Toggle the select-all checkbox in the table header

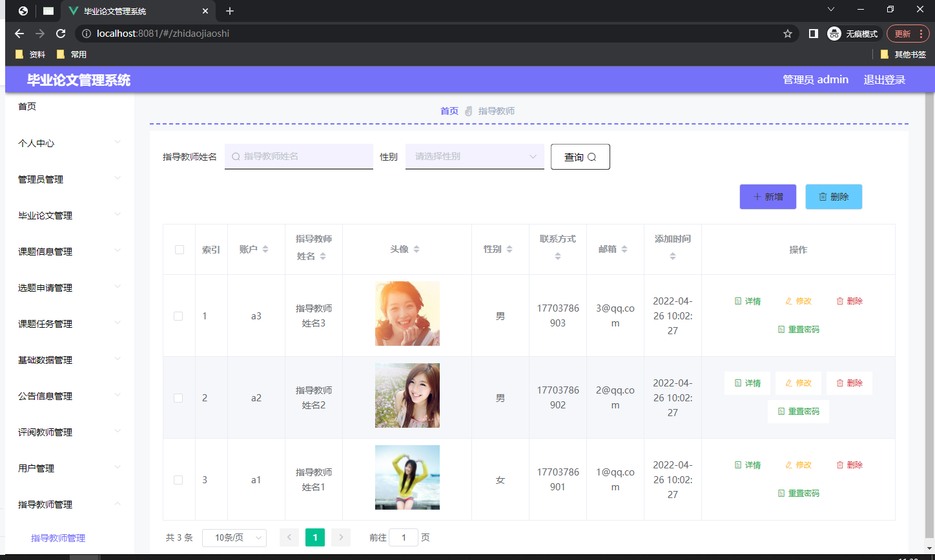(179, 250)
